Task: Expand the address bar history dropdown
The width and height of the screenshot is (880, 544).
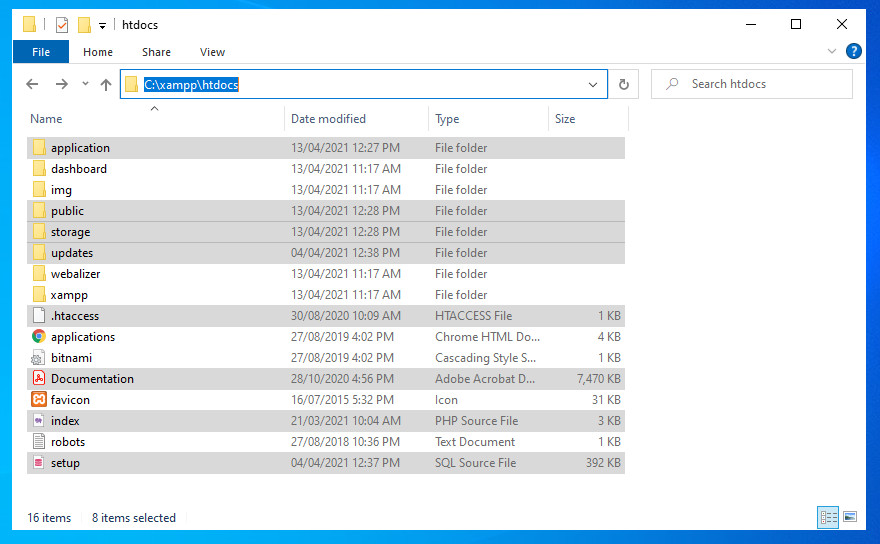Action: (593, 84)
